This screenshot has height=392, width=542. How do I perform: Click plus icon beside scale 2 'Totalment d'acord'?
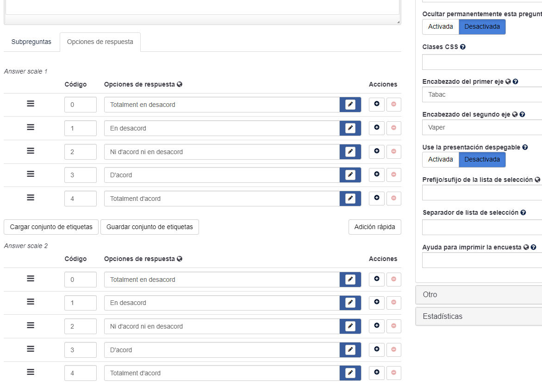click(x=376, y=373)
